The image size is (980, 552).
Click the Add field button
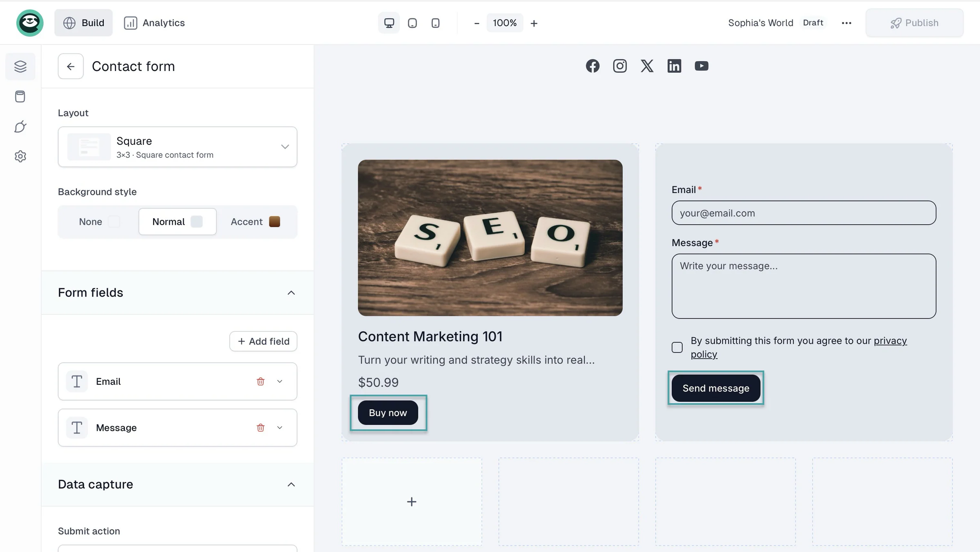tap(263, 341)
